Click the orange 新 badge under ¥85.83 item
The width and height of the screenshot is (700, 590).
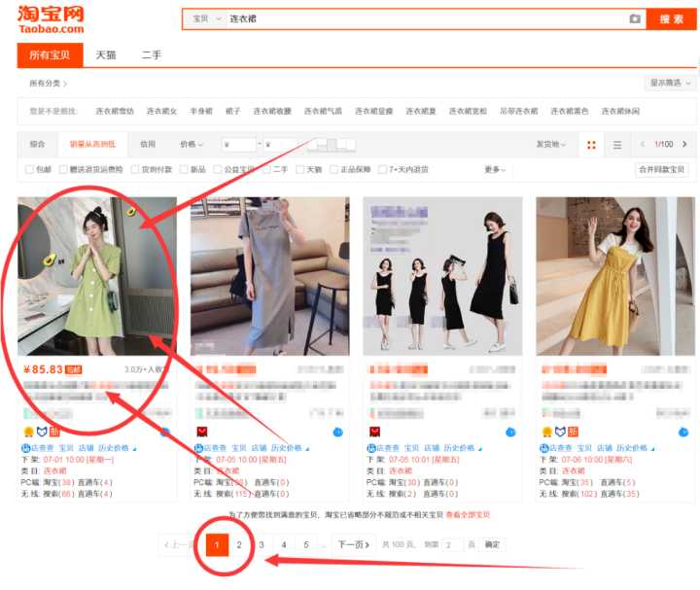click(x=54, y=432)
